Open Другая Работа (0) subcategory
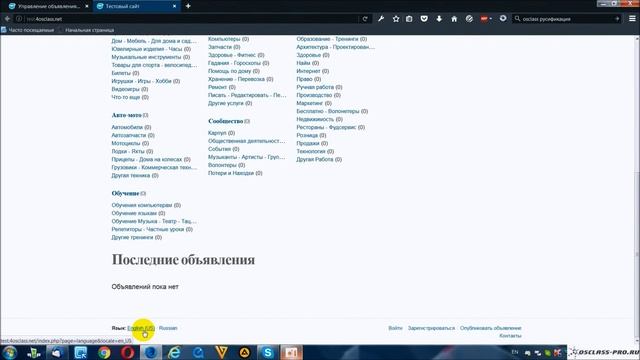The height and width of the screenshot is (360, 640). tap(319, 159)
